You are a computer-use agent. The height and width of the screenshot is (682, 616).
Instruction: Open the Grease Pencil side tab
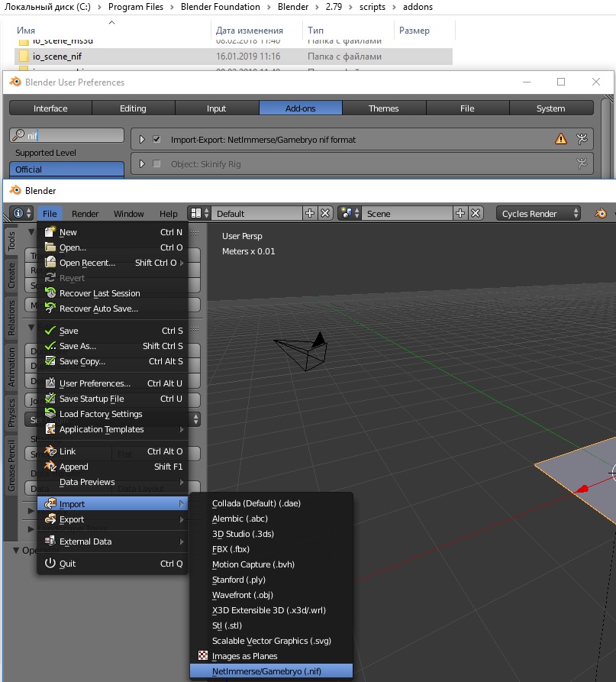coord(11,465)
